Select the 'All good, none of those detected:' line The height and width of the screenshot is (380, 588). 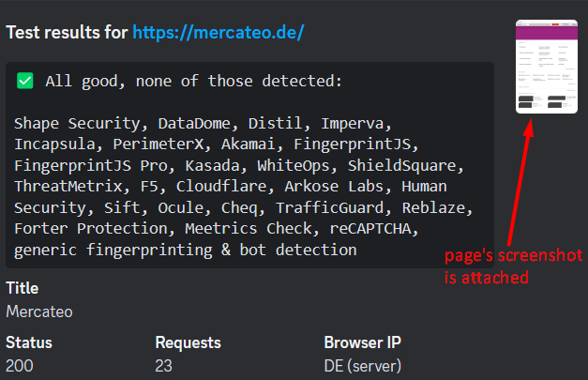click(193, 81)
